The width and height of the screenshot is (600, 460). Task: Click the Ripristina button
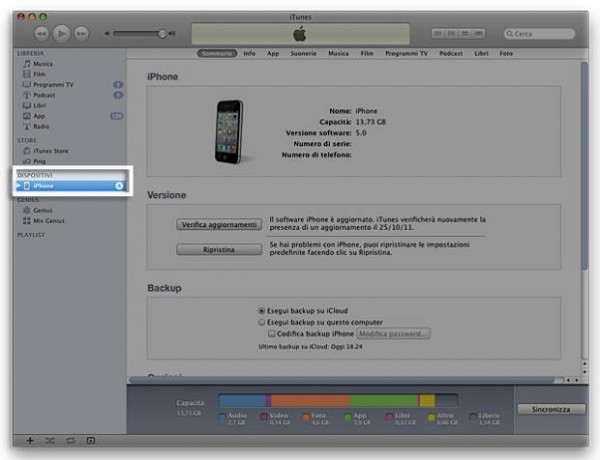(x=219, y=250)
